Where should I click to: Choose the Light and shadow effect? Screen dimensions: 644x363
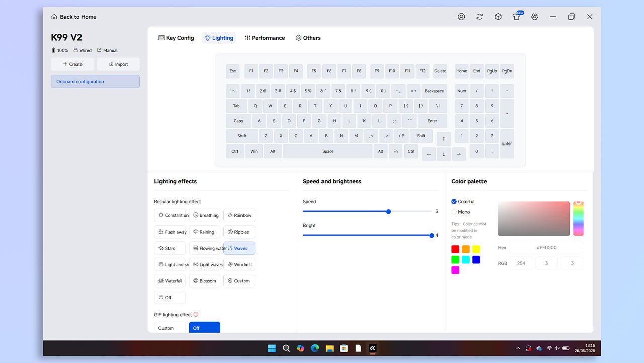170,264
